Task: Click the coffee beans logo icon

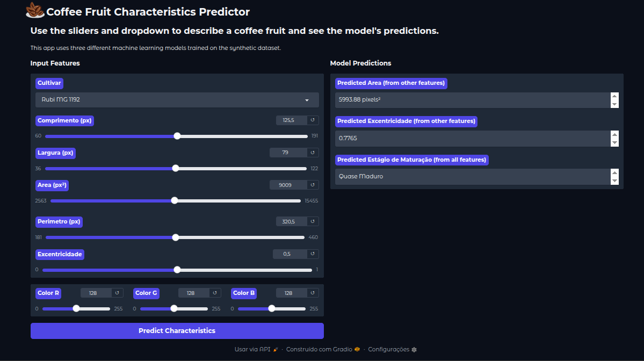Action: (35, 11)
